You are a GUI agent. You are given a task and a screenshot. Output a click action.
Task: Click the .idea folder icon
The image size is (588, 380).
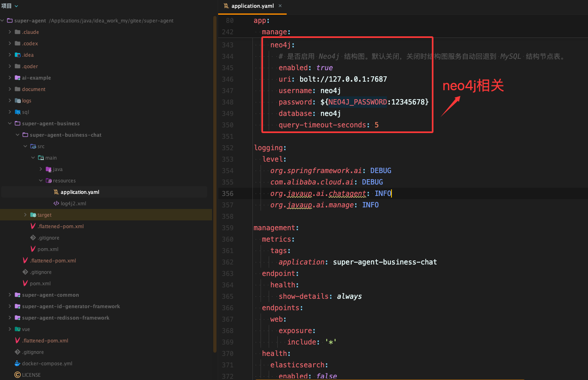tap(18, 55)
